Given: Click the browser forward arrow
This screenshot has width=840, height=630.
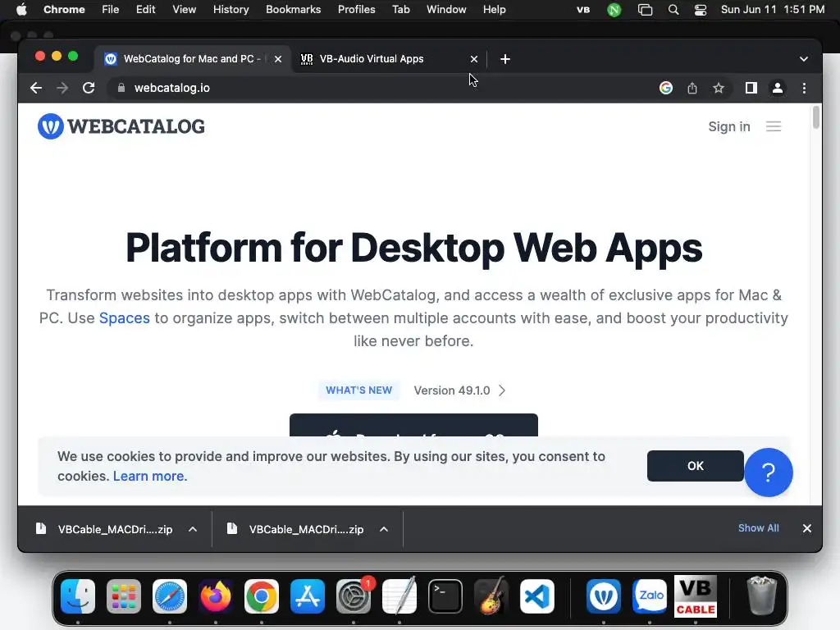Looking at the screenshot, I should point(62,88).
